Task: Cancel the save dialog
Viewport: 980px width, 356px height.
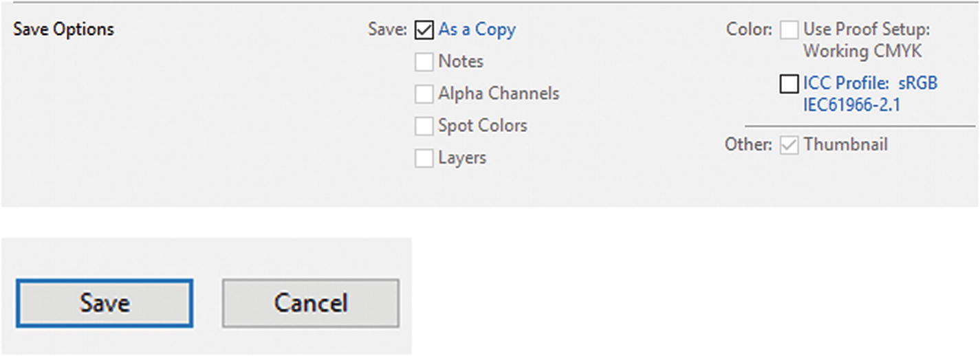Action: tap(310, 303)
